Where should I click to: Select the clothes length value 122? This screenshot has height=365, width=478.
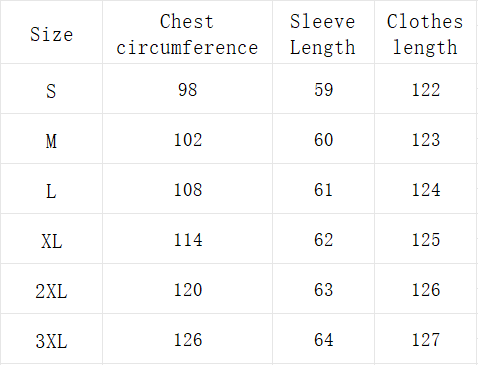pyautogui.click(x=426, y=90)
